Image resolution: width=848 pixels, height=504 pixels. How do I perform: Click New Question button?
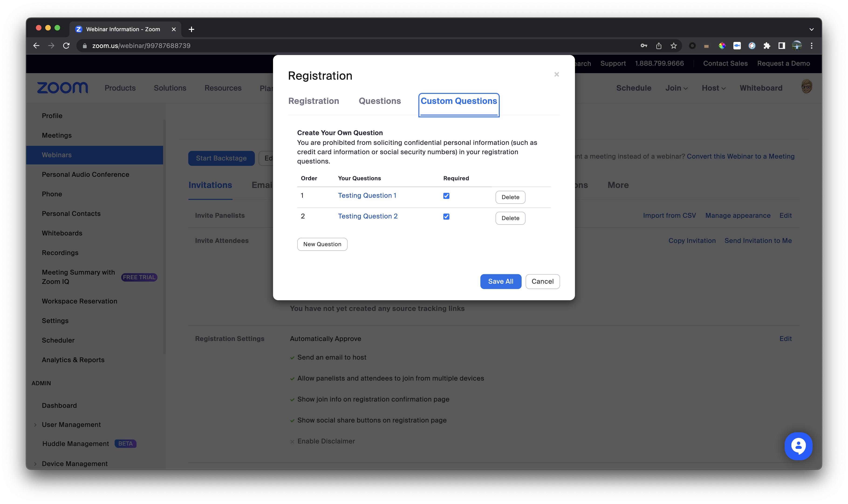pos(322,244)
